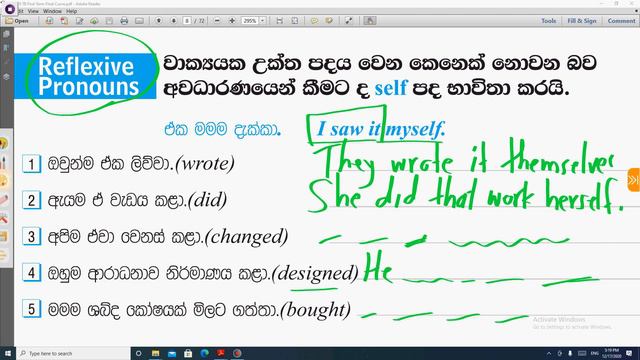Click the red tools annotation icon

[x=4, y=218]
